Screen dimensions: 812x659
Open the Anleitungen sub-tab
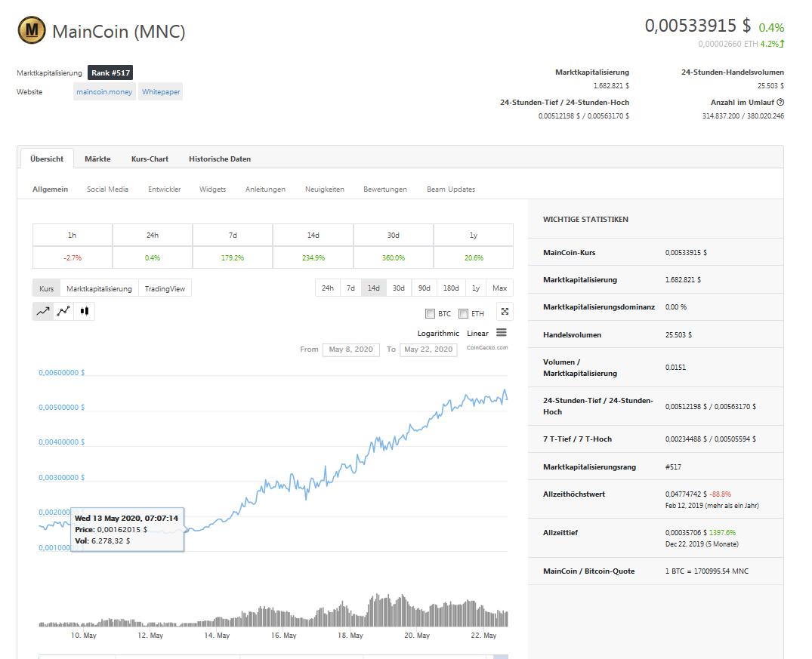265,189
